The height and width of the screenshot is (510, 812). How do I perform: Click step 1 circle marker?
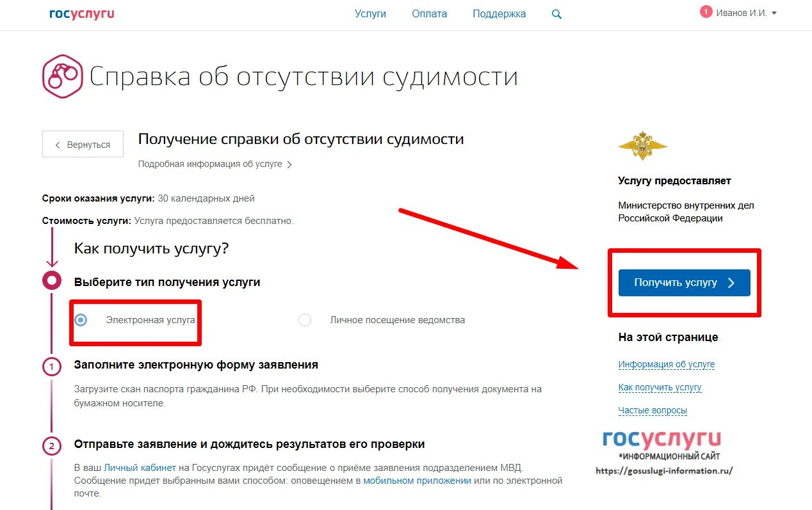[52, 367]
